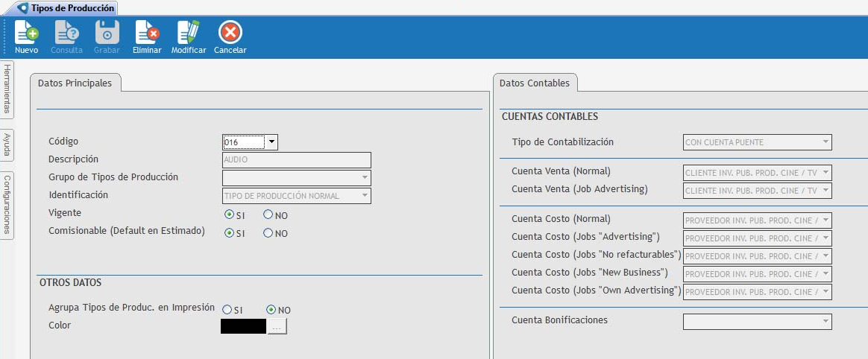Click the Consulta toolbar icon
868x359 pixels.
tap(66, 34)
